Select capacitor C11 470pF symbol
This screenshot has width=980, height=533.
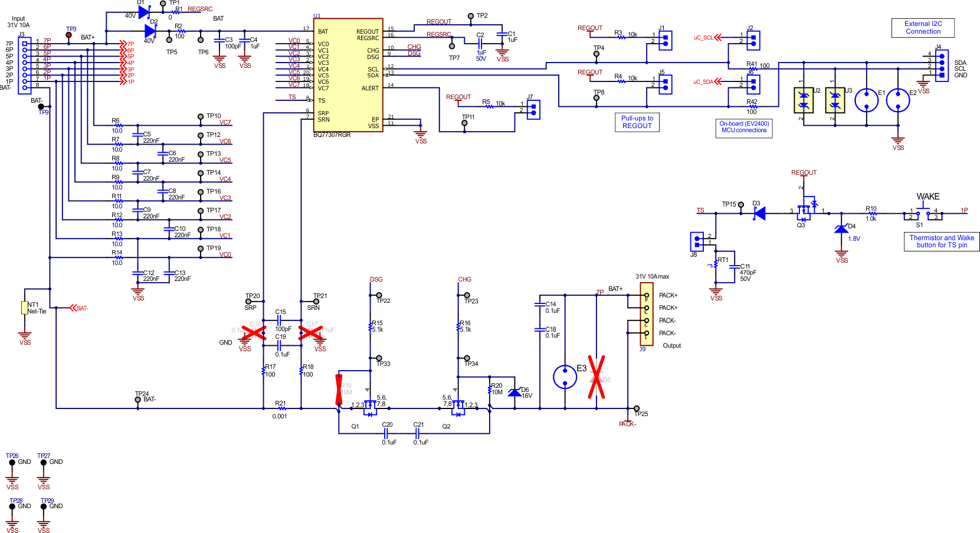pos(734,267)
